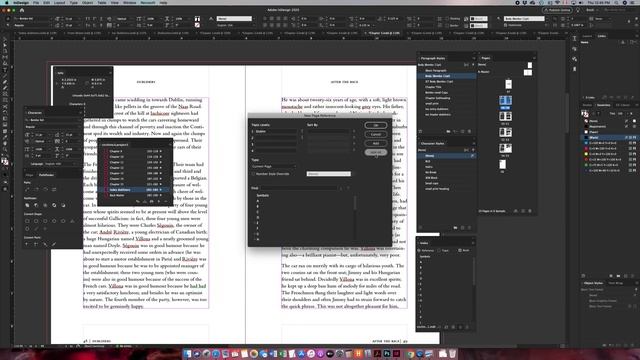Click the Add All button
This screenshot has width=640, height=360.
click(x=376, y=152)
